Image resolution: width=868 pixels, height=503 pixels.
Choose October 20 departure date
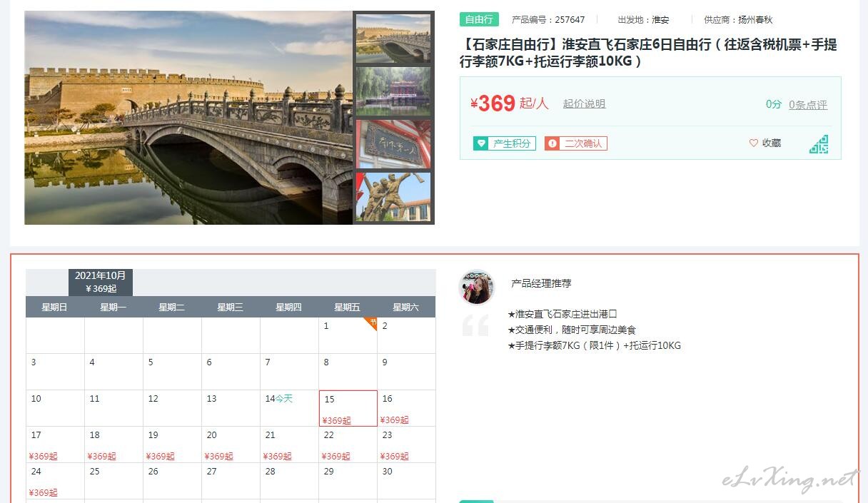pos(231,444)
